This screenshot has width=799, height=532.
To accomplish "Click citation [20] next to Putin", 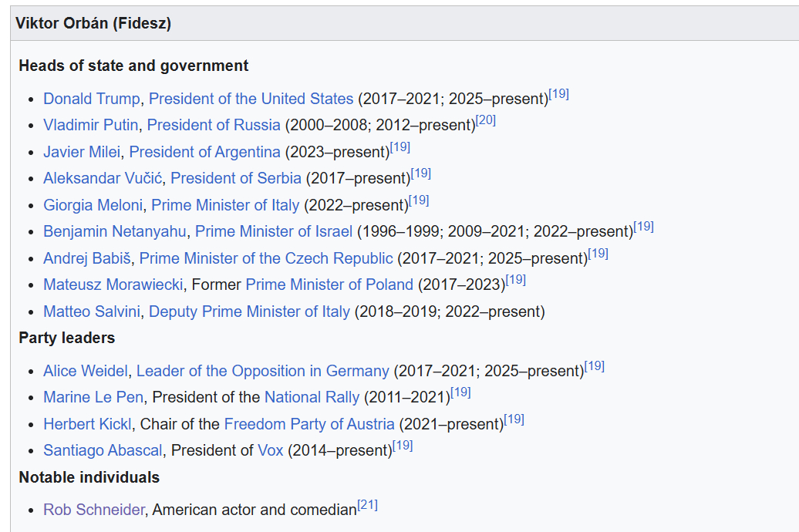I will (x=485, y=120).
